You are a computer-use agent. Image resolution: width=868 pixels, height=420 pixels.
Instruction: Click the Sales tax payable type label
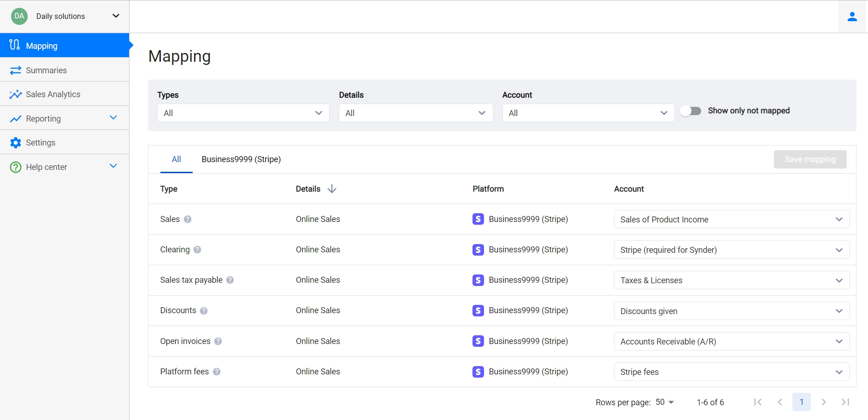(191, 280)
